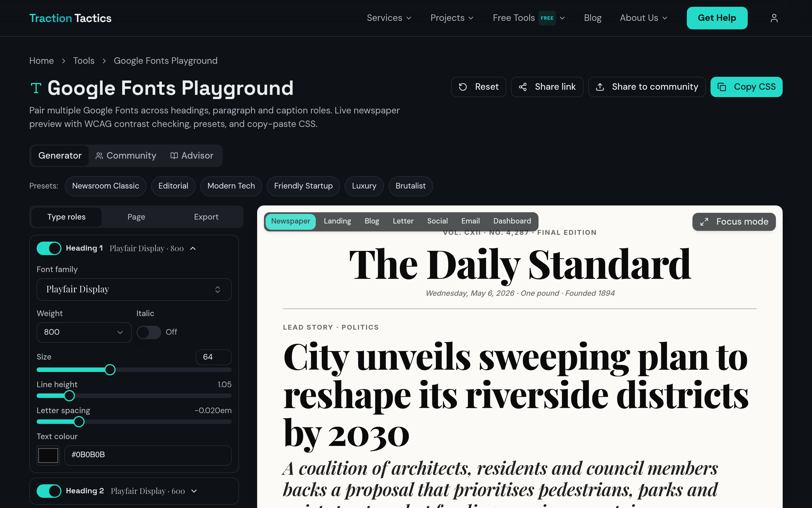Open the Traction Tactics logo link
The image size is (812, 508).
click(x=70, y=18)
